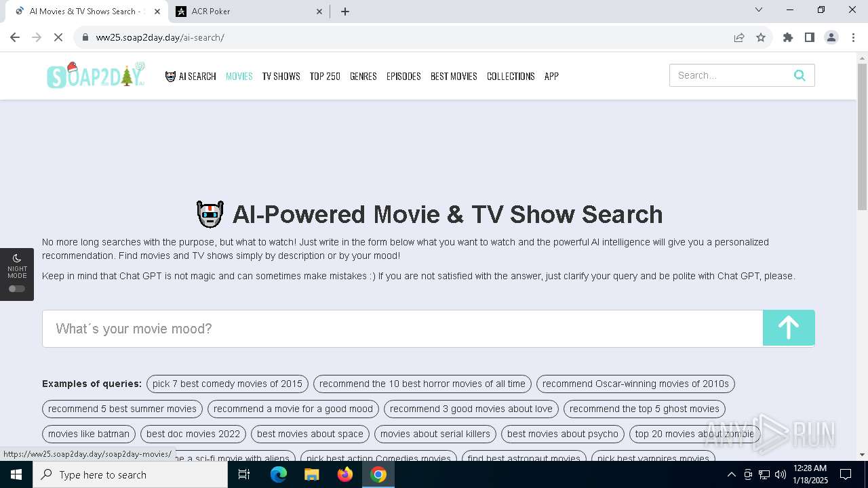
Task: Open the notification center icon
Action: click(x=846, y=474)
